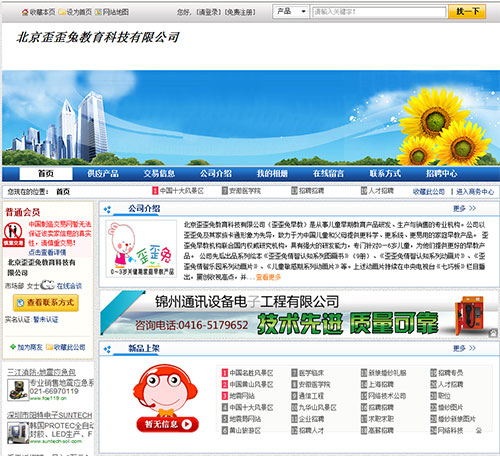Open the 供应产品 navigation tab

coord(103,174)
